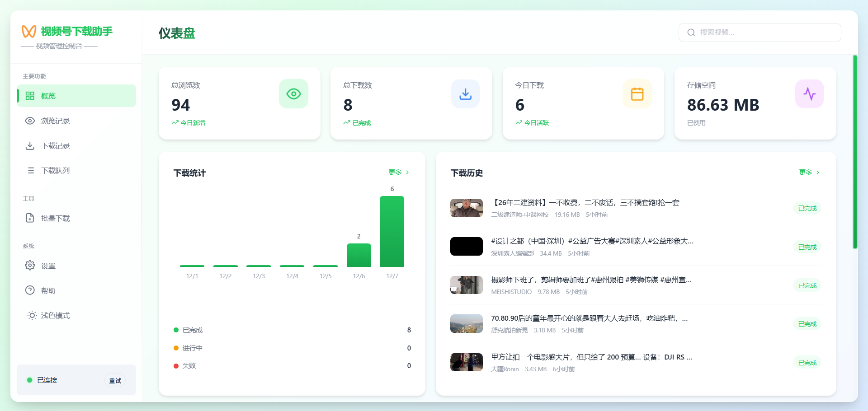Click the list icon beside 下载队列
The image size is (868, 411).
click(31, 170)
